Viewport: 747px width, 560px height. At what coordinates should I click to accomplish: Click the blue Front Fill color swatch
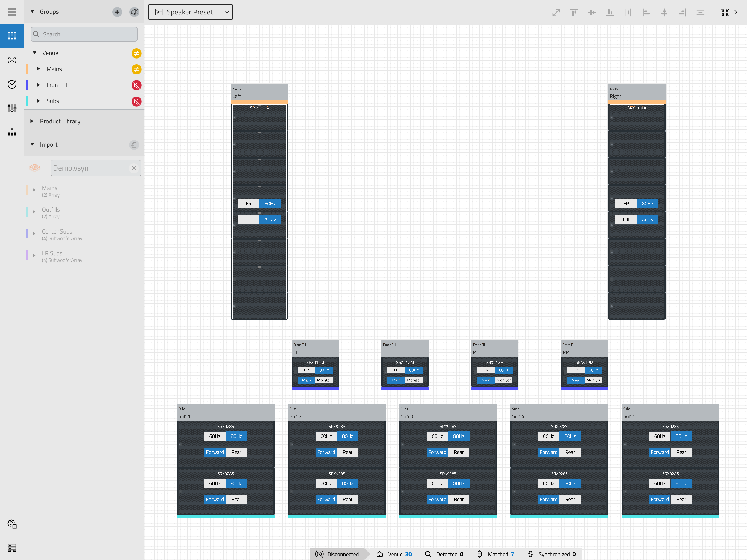point(27,85)
